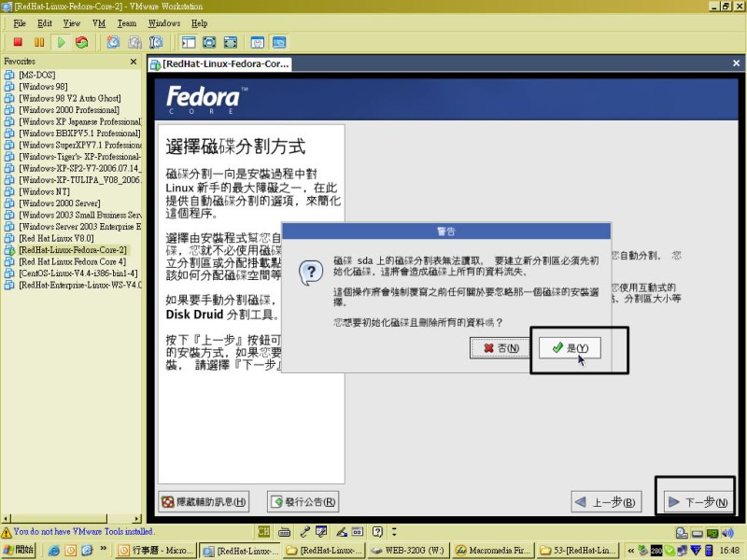
Task: Open the Edit menu
Action: 45,23
